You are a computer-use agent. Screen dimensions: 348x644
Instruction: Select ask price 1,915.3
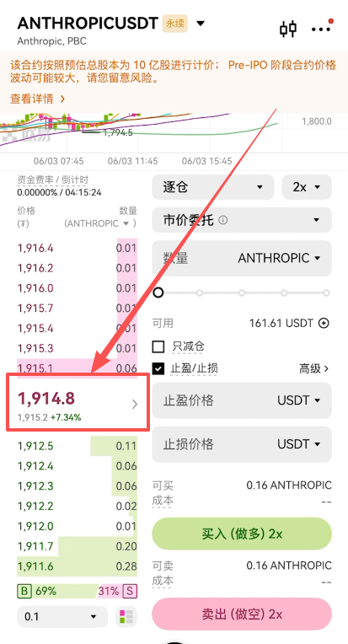coord(35,348)
